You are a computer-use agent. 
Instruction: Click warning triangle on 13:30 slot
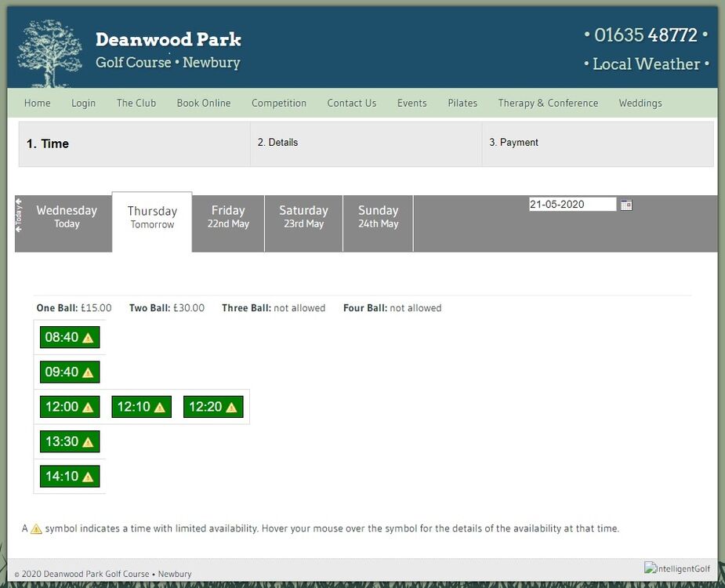(x=88, y=442)
